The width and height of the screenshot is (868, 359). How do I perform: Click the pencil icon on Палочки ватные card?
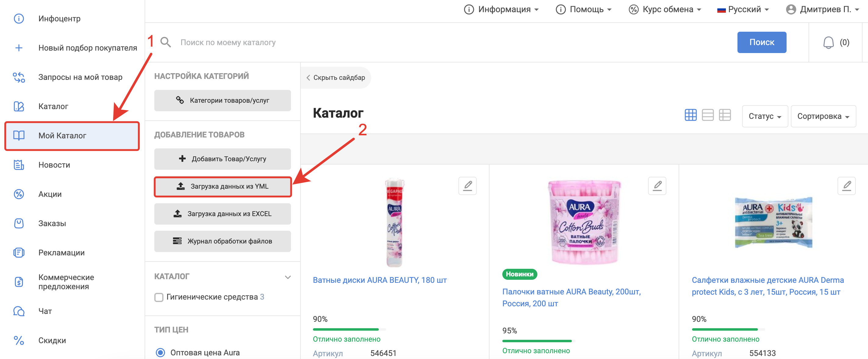[x=657, y=186]
